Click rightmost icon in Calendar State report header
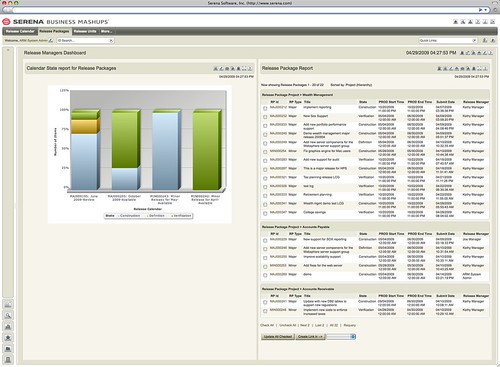This screenshot has height=367, width=500. pos(250,68)
